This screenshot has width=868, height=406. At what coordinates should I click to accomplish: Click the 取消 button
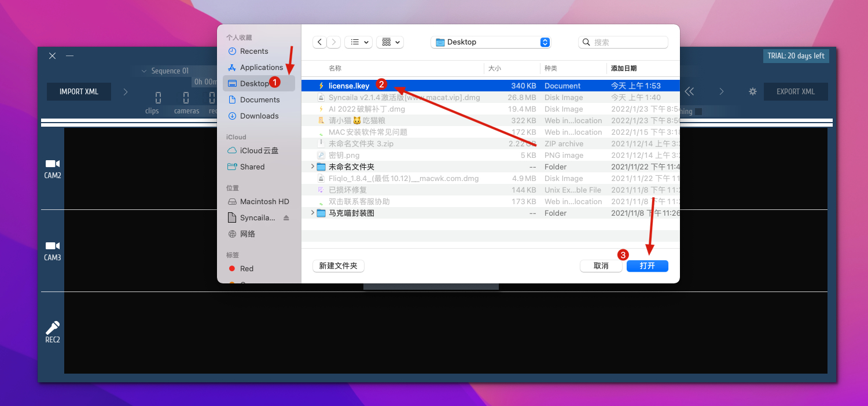pyautogui.click(x=601, y=266)
